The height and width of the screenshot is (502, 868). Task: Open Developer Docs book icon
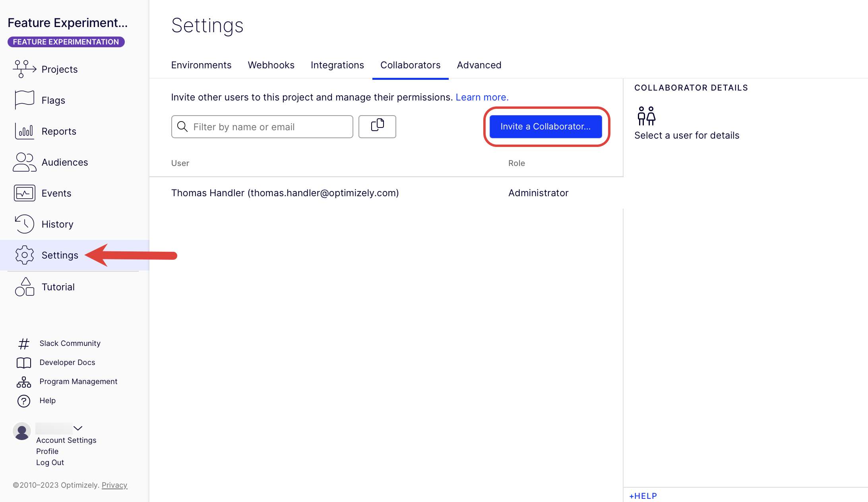tap(23, 363)
